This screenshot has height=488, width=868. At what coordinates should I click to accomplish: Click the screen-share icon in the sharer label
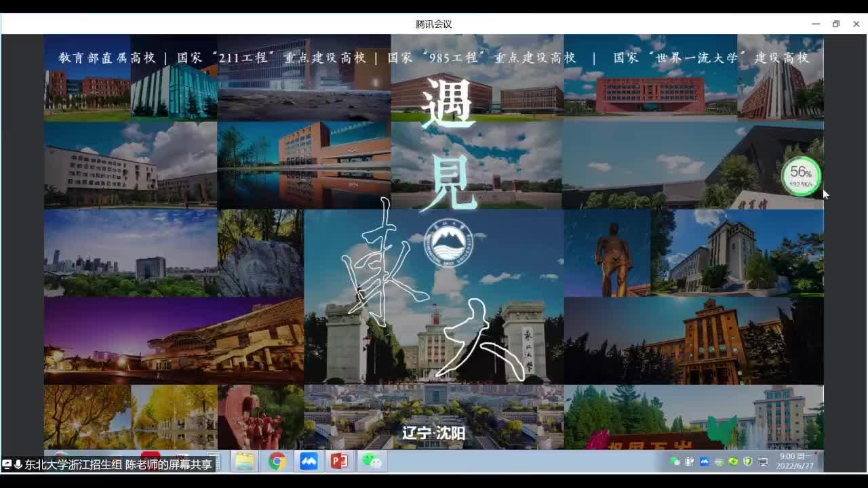point(7,464)
